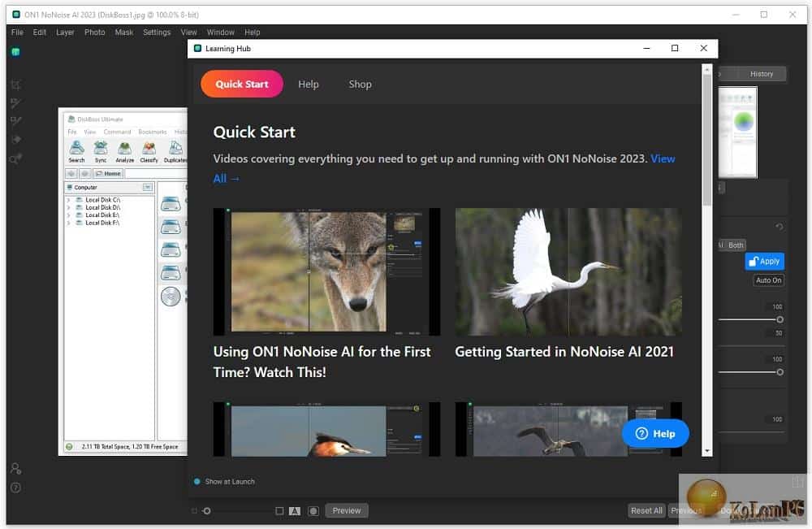
Task: Click the zoom slider handle at bottom left
Action: point(206,511)
